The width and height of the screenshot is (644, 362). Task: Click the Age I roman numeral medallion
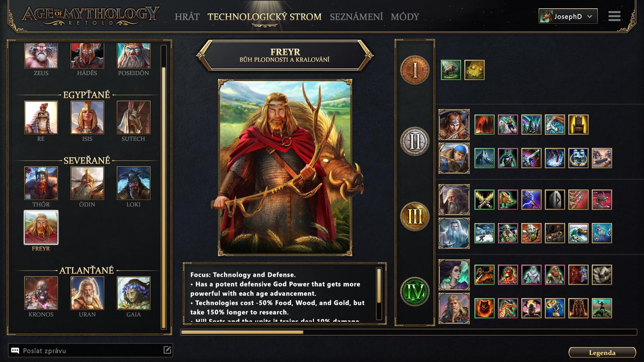[x=415, y=70]
